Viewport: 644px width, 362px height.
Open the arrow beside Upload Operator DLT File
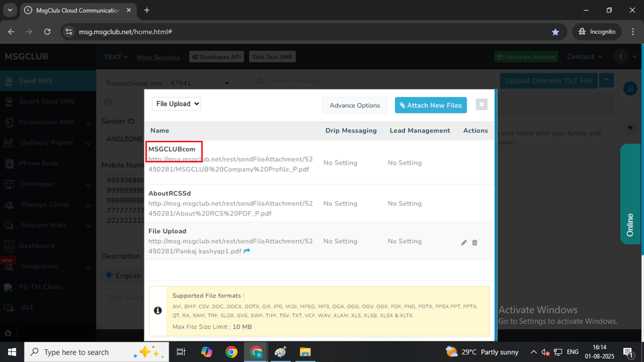click(606, 80)
